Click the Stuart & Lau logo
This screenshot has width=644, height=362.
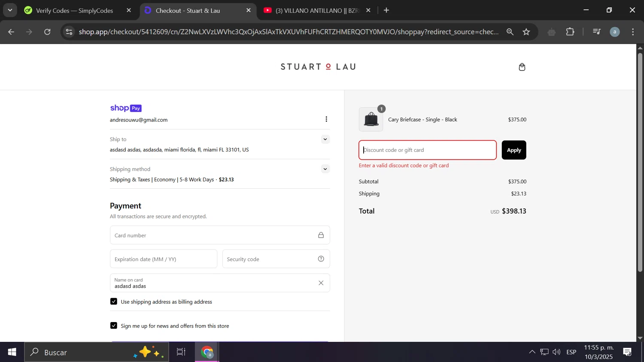[x=318, y=67]
